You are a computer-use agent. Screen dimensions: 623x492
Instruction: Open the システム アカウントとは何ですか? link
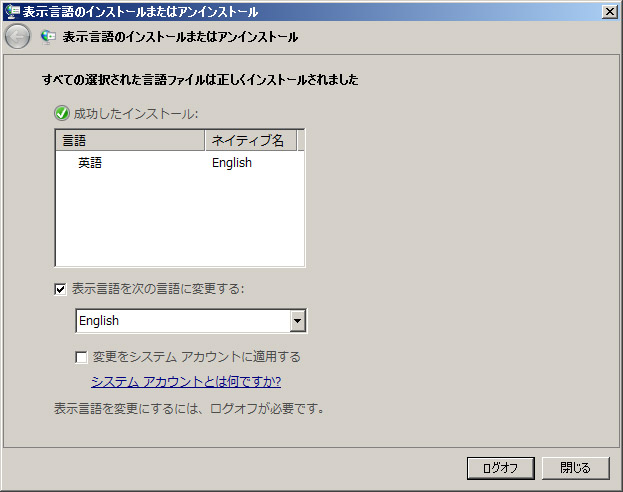185,382
